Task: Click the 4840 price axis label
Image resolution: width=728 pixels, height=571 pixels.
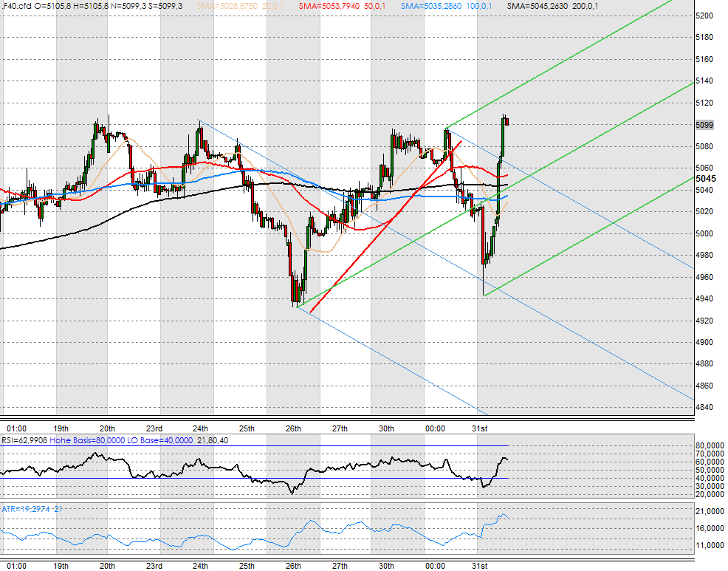Action: tap(704, 407)
